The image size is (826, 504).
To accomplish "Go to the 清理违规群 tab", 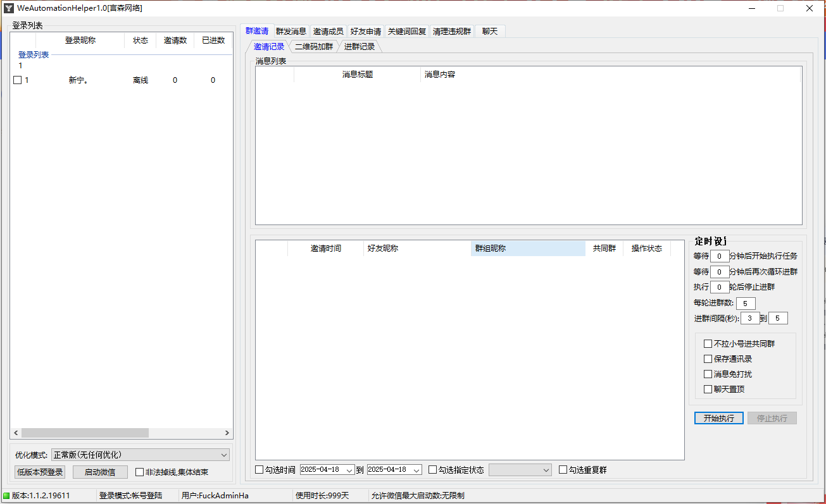I will point(451,31).
